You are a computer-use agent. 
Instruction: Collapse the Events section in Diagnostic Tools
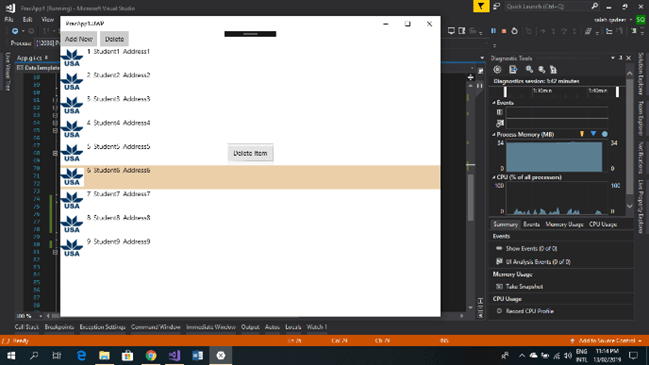494,103
